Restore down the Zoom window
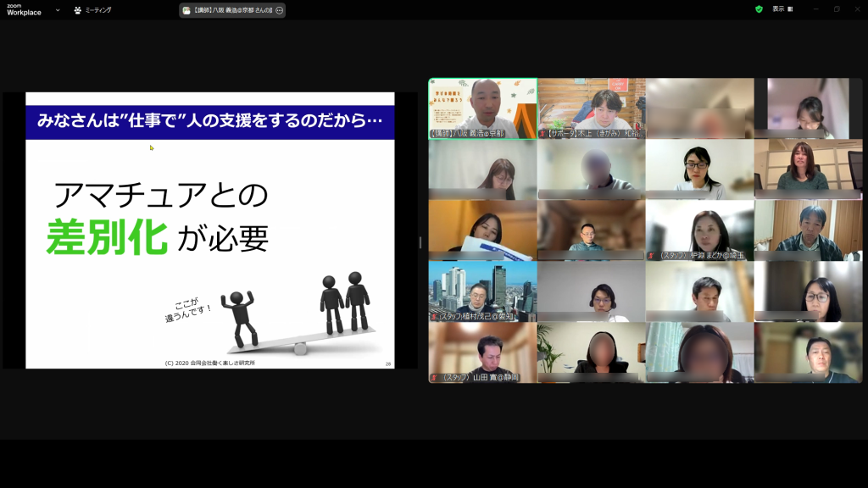 click(x=836, y=9)
